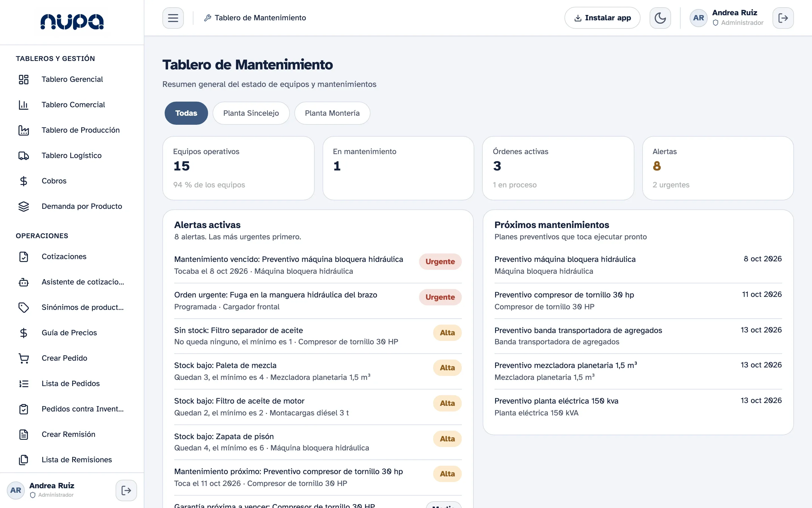Image resolution: width=812 pixels, height=508 pixels.
Task: Toggle dark mode with moon icon
Action: (x=660, y=18)
